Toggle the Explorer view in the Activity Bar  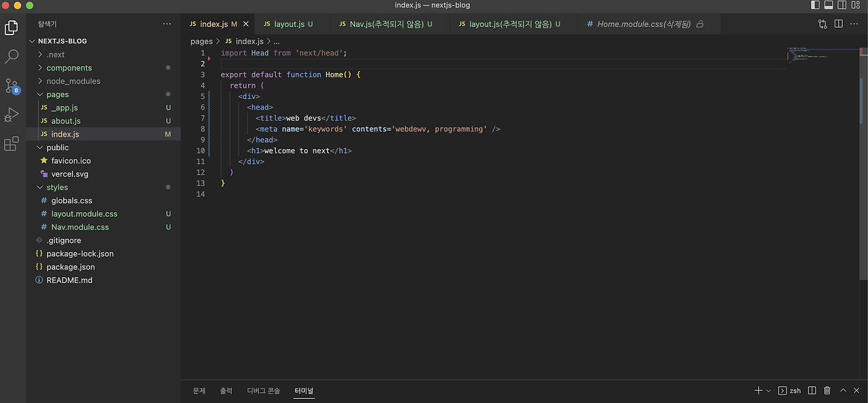point(11,27)
